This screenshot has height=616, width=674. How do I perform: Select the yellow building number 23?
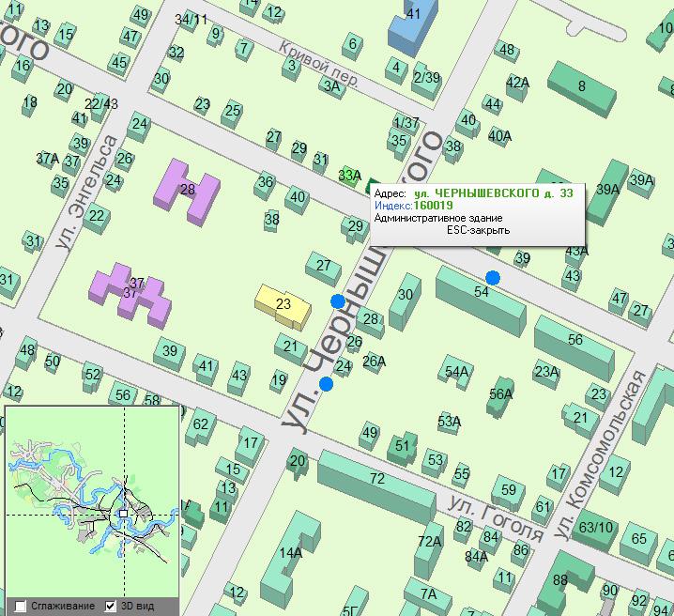pos(283,304)
